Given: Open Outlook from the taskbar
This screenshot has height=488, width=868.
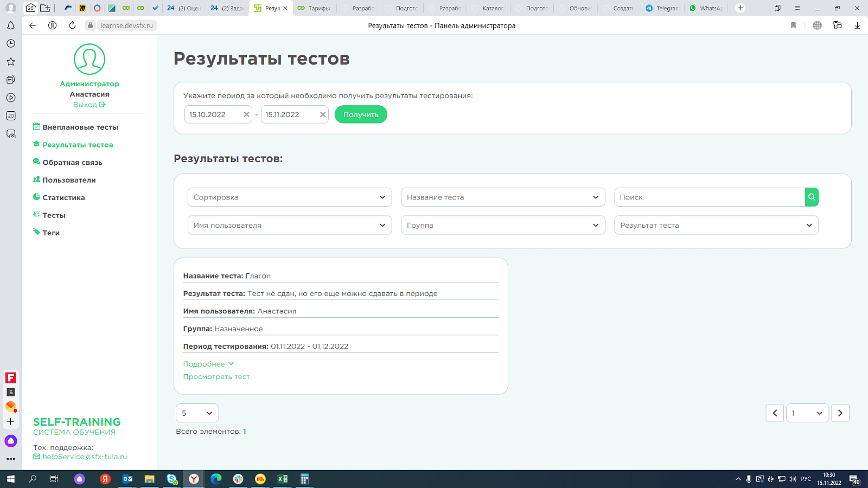Looking at the screenshot, I should 127,479.
